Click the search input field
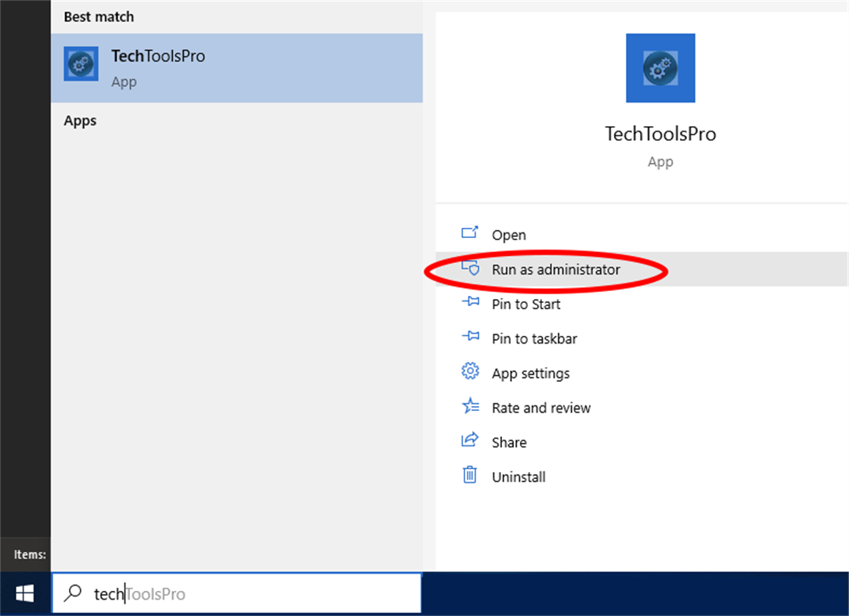The image size is (849, 616). click(235, 593)
